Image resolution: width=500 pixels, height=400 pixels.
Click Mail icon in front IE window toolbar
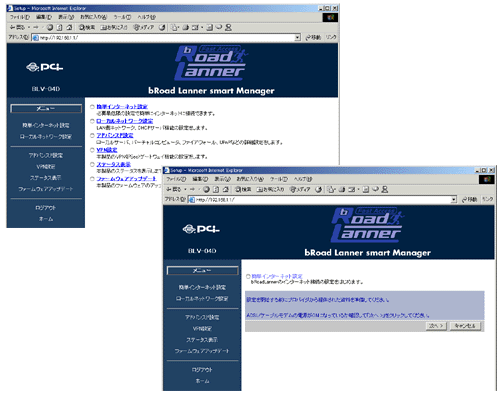[x=331, y=189]
